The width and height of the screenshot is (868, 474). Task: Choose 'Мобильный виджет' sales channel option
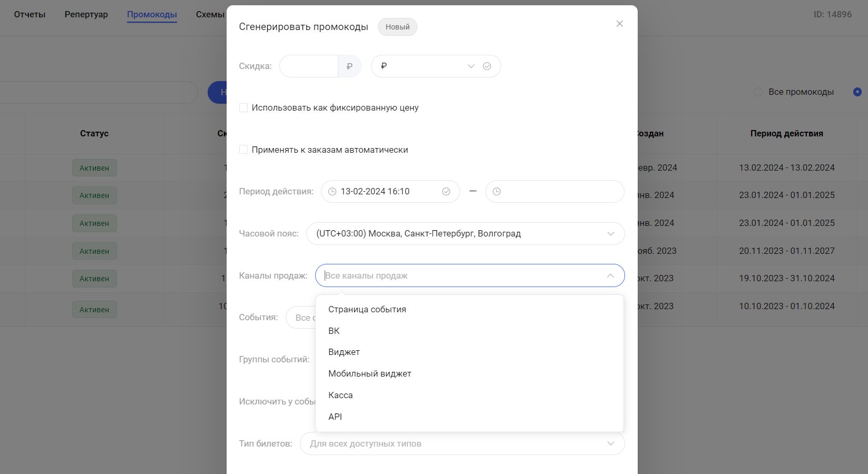point(470,373)
